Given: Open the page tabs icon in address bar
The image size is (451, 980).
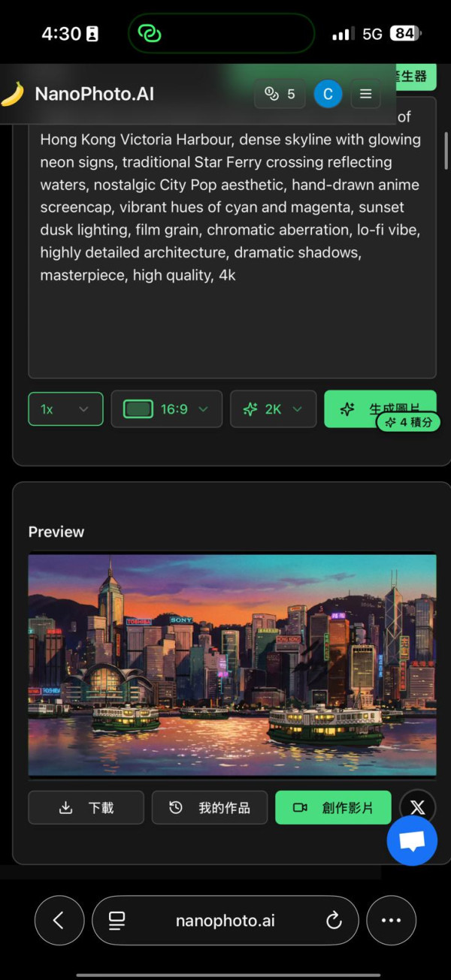Looking at the screenshot, I should (117, 921).
